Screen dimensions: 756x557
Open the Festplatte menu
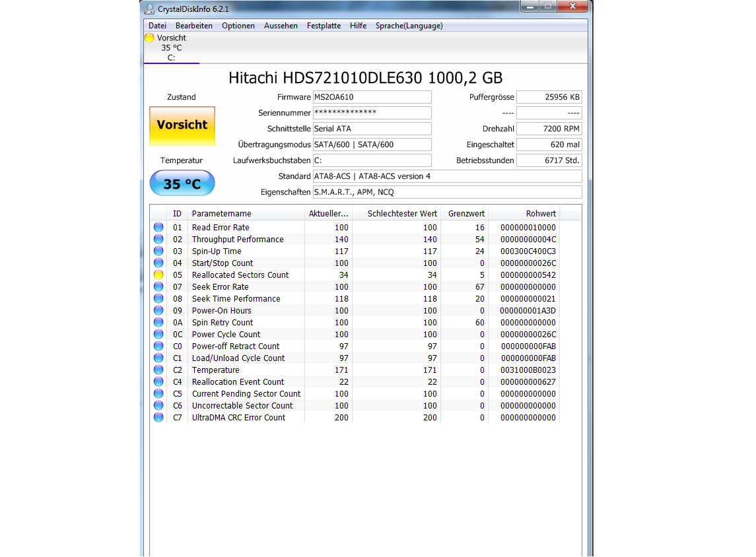click(x=324, y=26)
